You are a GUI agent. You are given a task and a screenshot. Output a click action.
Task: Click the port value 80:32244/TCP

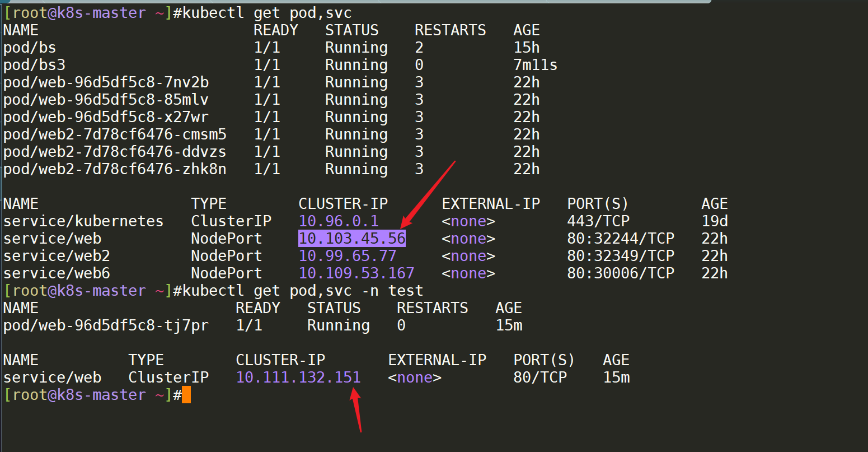click(x=621, y=239)
